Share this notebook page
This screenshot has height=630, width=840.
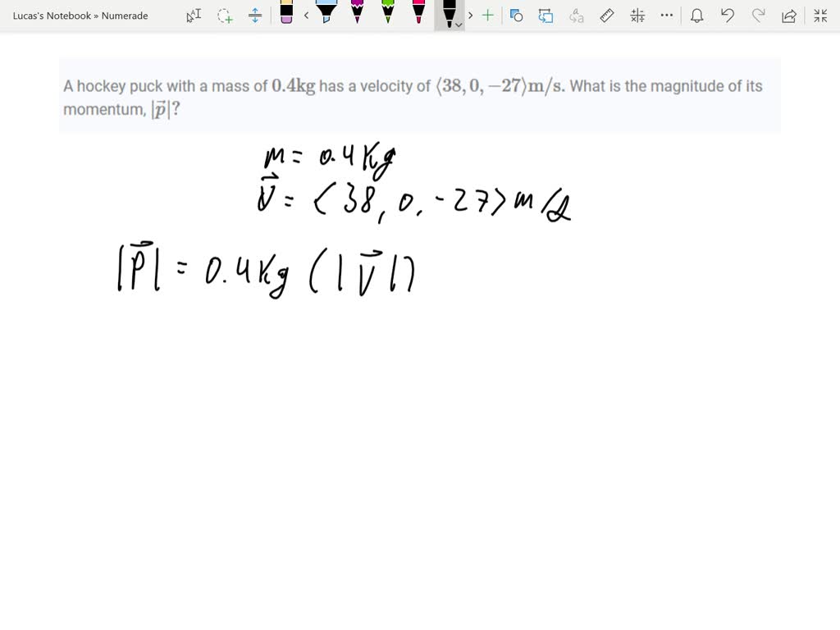coord(788,16)
